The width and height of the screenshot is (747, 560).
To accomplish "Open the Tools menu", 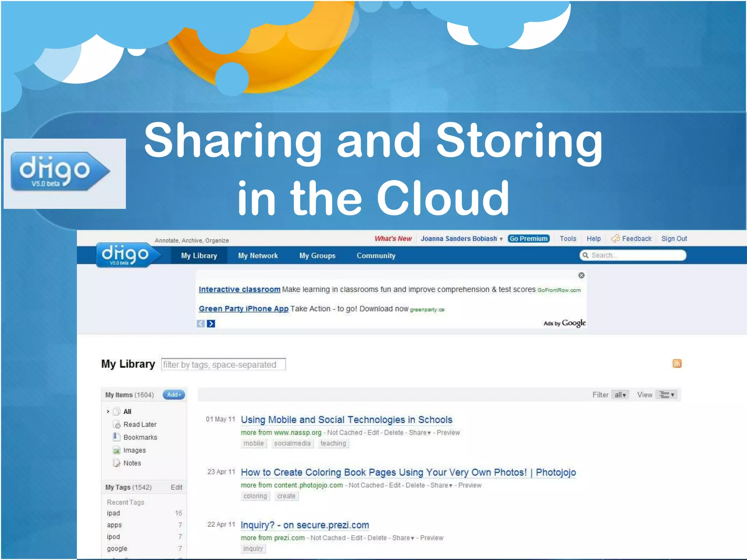I will tap(568, 238).
